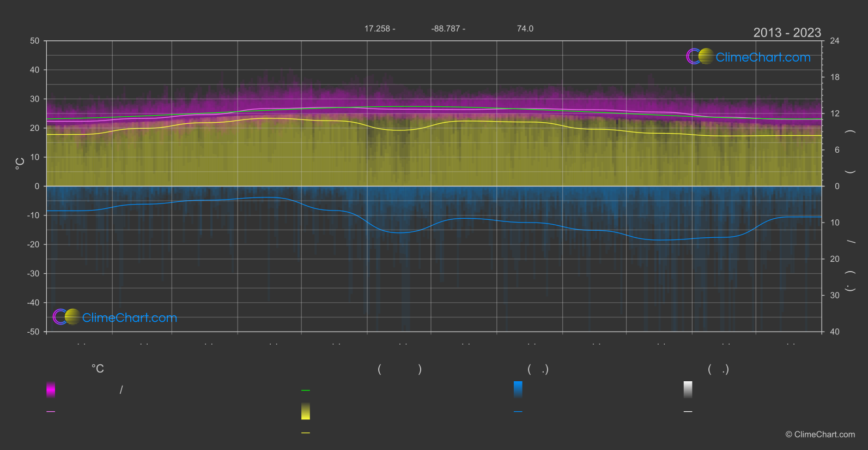Click the yellow line legend marker
The width and height of the screenshot is (868, 450).
click(x=306, y=433)
